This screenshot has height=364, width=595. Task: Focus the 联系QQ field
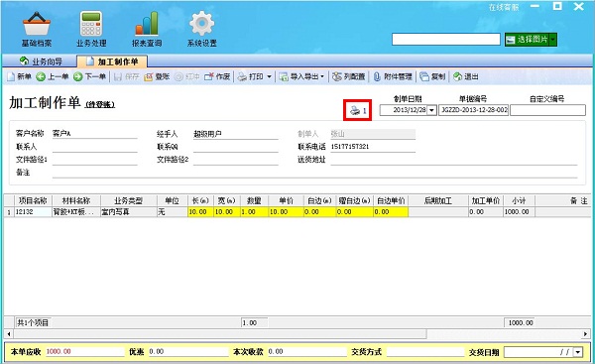pyautogui.click(x=236, y=147)
